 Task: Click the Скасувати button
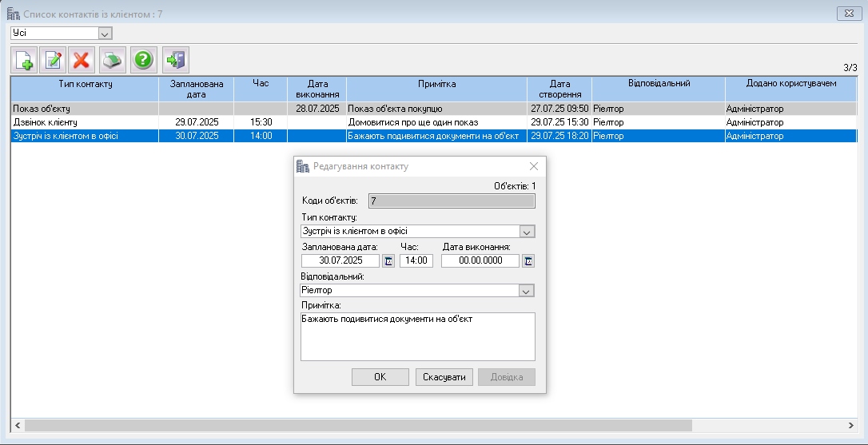(444, 377)
